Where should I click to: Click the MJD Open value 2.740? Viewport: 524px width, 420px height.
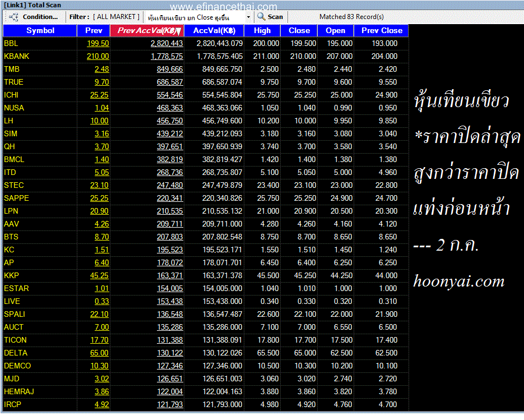(343, 379)
